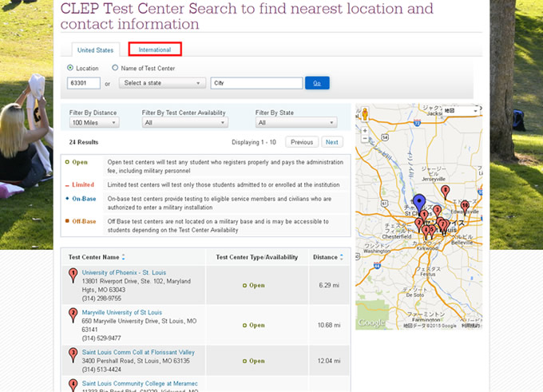Image resolution: width=543 pixels, height=392 pixels.
Task: Click phone number (314) 513-4424
Action: (x=101, y=370)
